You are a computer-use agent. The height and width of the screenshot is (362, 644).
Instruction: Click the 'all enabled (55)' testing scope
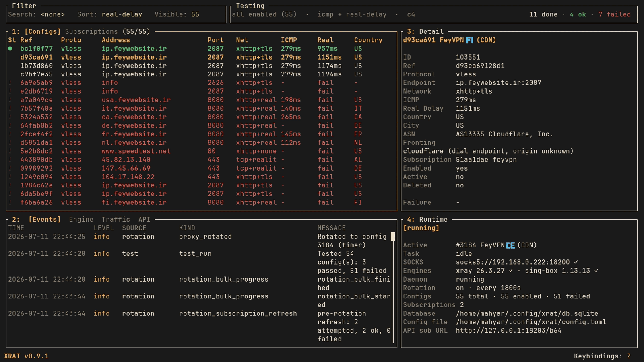click(264, 14)
